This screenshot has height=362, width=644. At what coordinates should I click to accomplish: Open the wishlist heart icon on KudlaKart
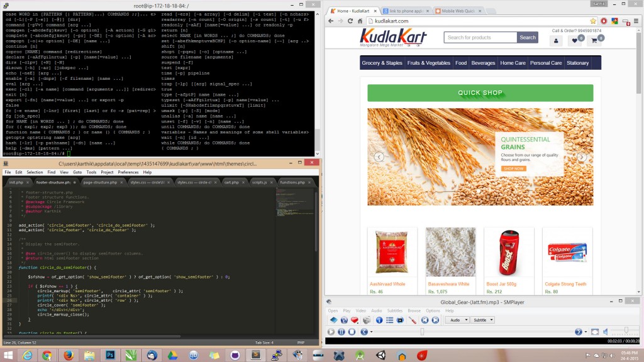tap(575, 41)
